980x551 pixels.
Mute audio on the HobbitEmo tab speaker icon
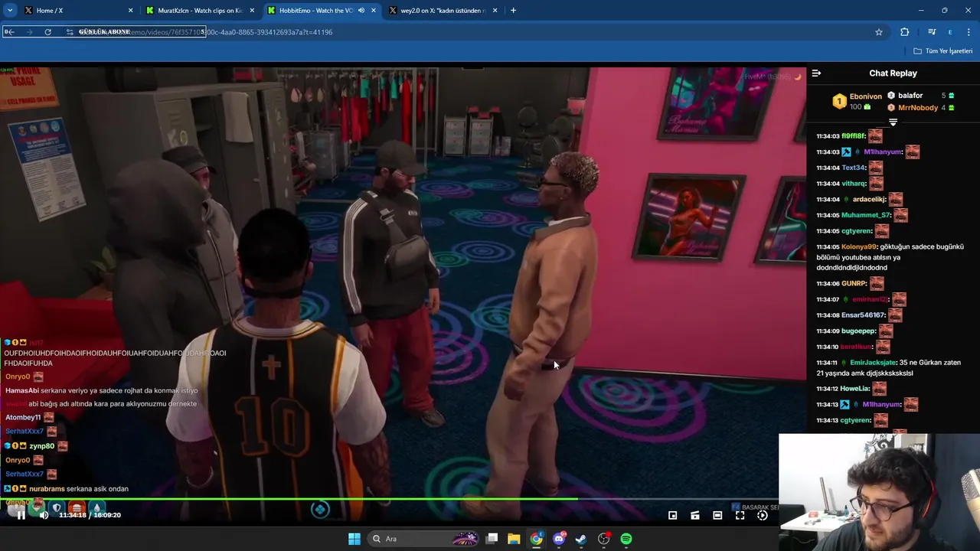tap(361, 11)
